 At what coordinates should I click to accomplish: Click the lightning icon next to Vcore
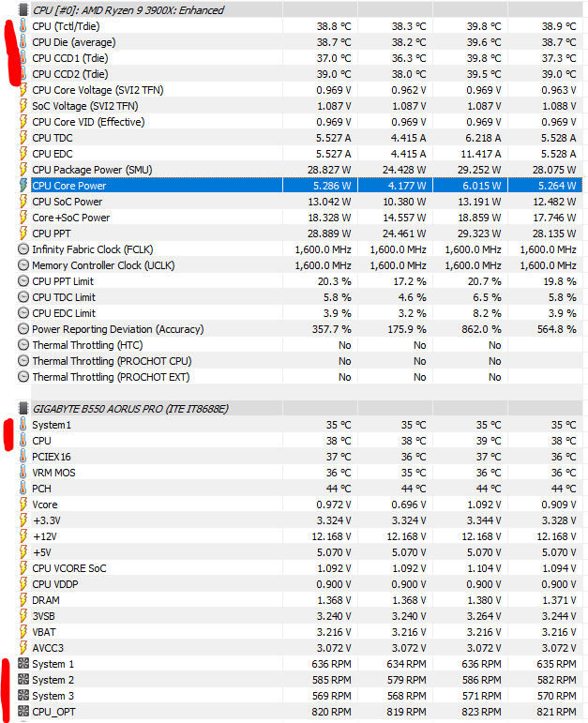pos(23,505)
